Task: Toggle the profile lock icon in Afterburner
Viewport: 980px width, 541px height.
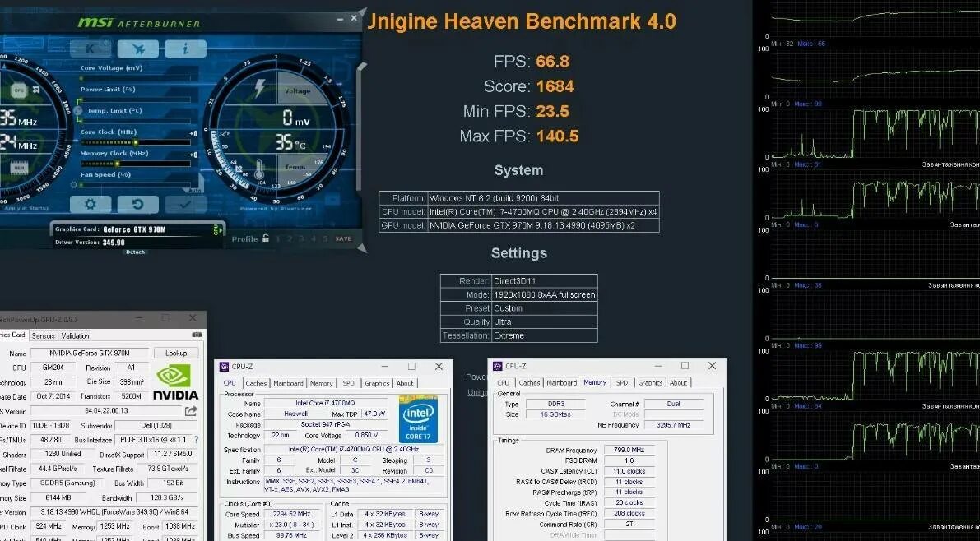Action: point(266,238)
